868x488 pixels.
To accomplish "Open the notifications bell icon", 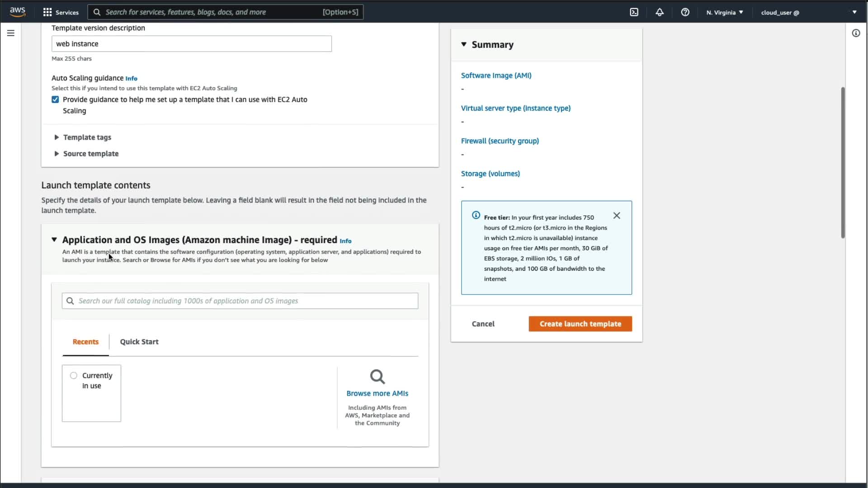I will [x=660, y=12].
